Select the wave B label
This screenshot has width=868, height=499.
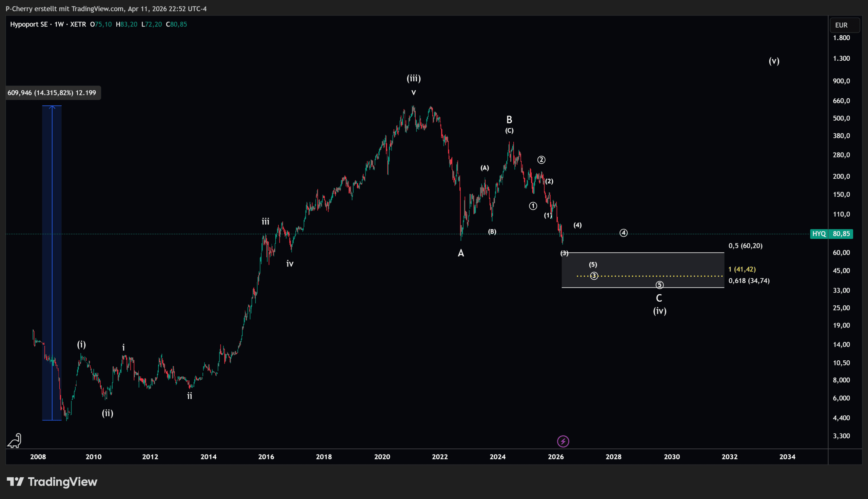[509, 120]
